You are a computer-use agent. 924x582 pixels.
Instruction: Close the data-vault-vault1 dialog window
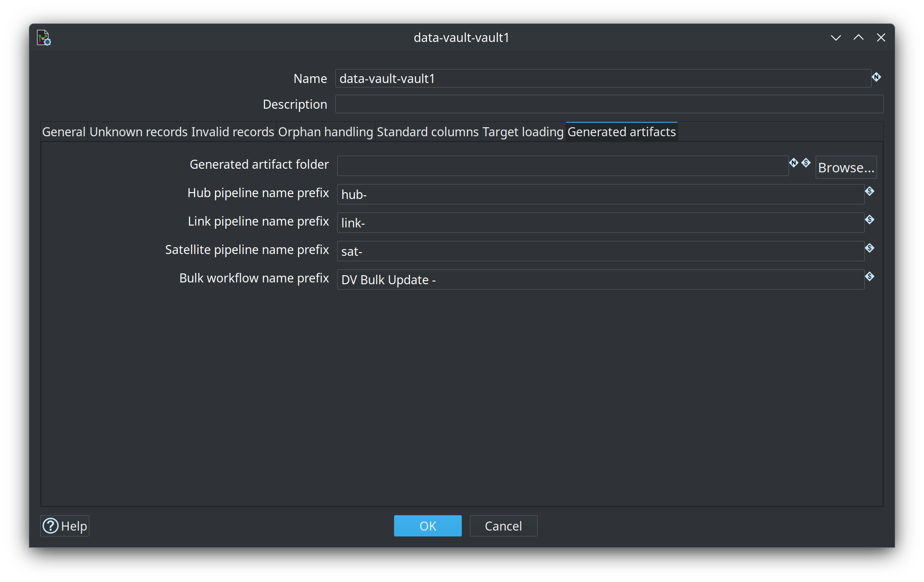pyautogui.click(x=881, y=38)
